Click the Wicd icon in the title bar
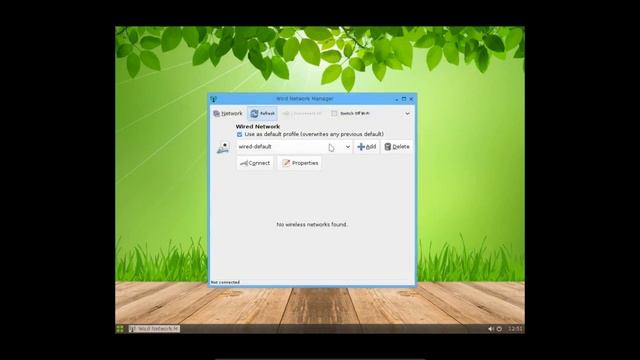This screenshot has width=640, height=360. pyautogui.click(x=213, y=99)
